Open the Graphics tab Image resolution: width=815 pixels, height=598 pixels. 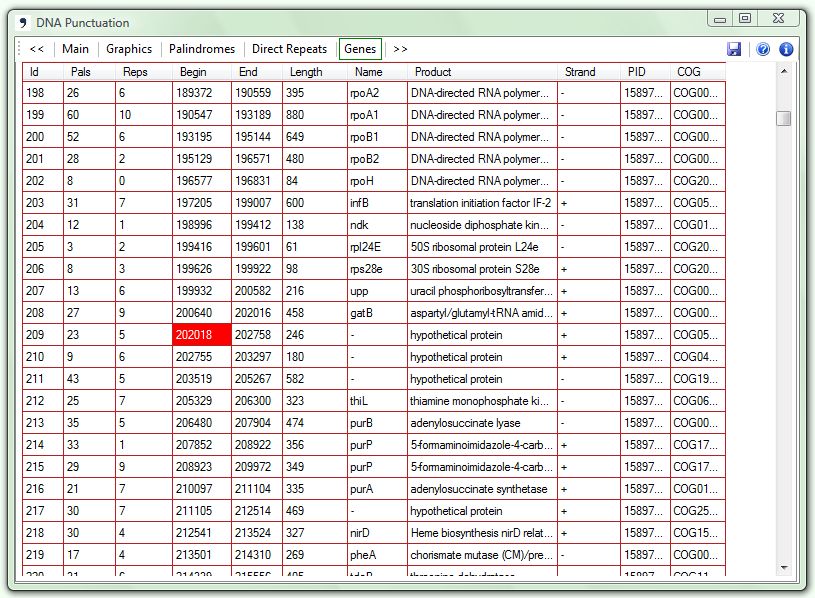coord(129,49)
